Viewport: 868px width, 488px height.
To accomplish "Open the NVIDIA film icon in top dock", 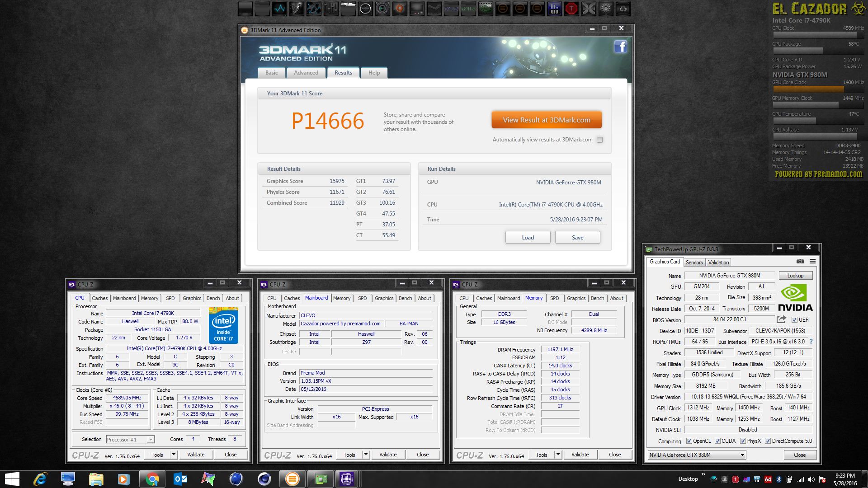I will pos(486,9).
